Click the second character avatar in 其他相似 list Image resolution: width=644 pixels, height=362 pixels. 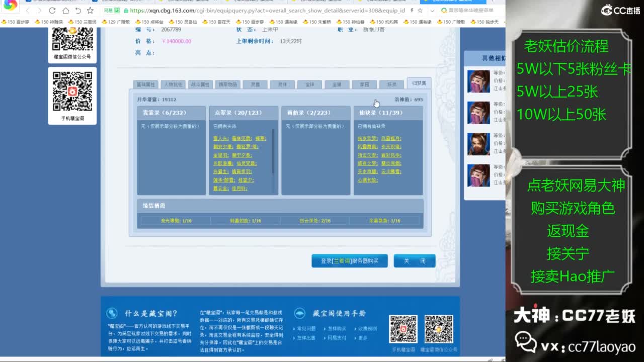pyautogui.click(x=478, y=113)
